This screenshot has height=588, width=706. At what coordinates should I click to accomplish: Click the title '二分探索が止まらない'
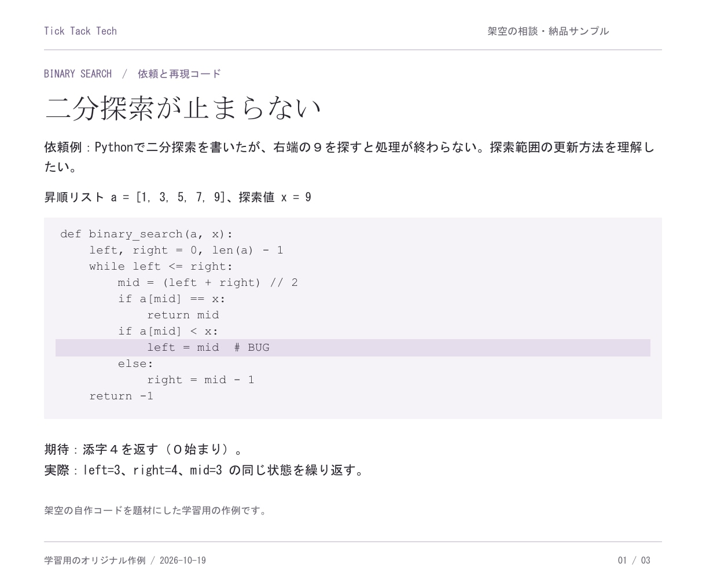(183, 108)
